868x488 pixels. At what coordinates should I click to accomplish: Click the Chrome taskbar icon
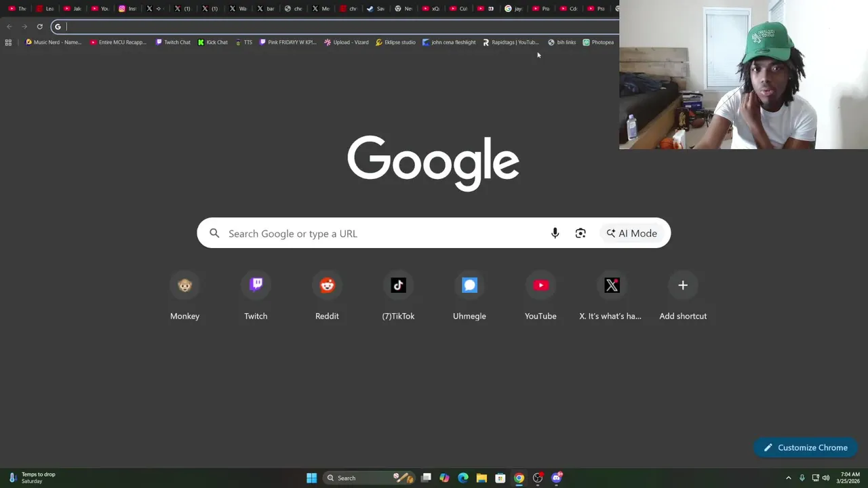[x=519, y=478]
